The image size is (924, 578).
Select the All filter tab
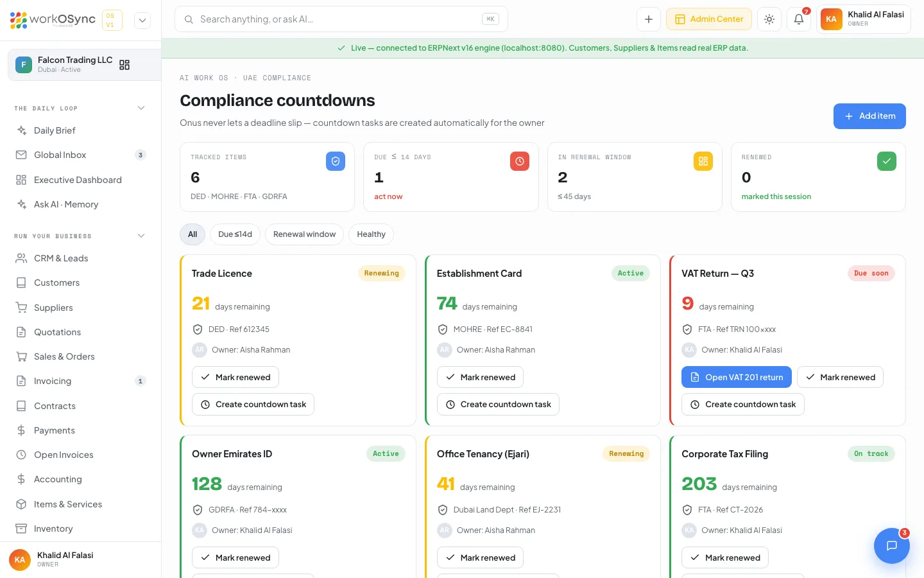(193, 234)
